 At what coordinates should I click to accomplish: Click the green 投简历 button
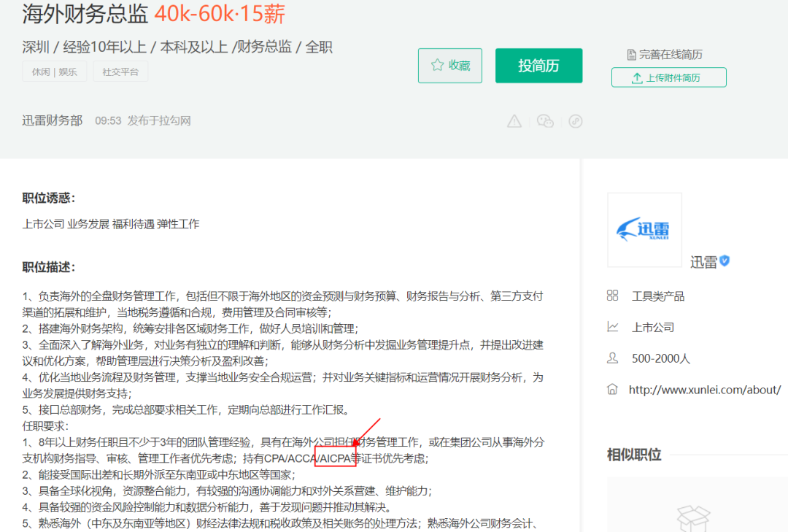(538, 66)
